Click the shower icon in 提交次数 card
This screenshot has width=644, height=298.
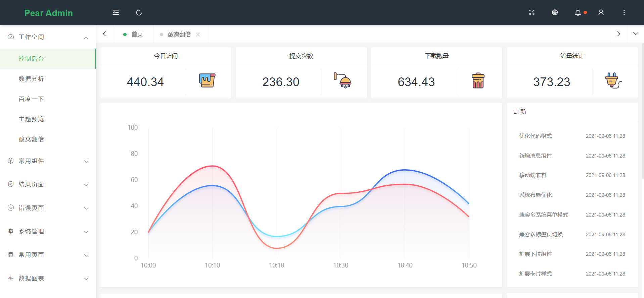click(342, 80)
